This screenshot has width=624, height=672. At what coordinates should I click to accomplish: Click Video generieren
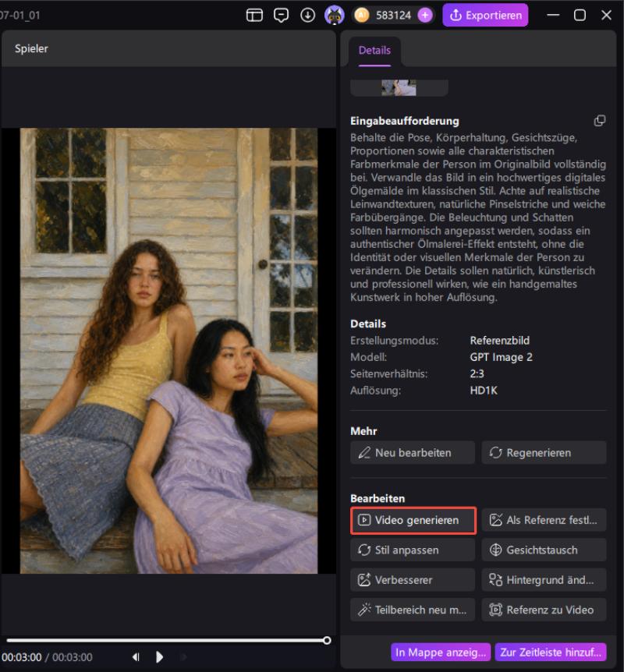(413, 520)
